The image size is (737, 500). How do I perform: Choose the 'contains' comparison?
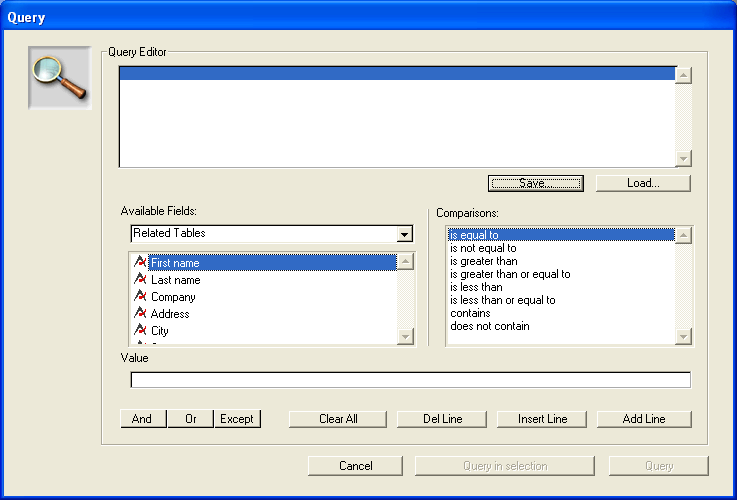[x=470, y=313]
